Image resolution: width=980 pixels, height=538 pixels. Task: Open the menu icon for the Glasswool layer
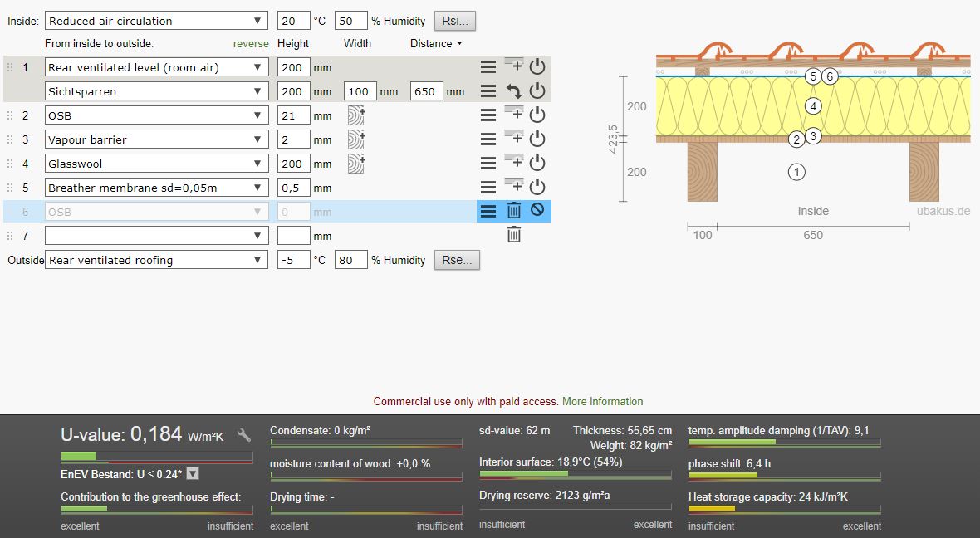click(488, 164)
